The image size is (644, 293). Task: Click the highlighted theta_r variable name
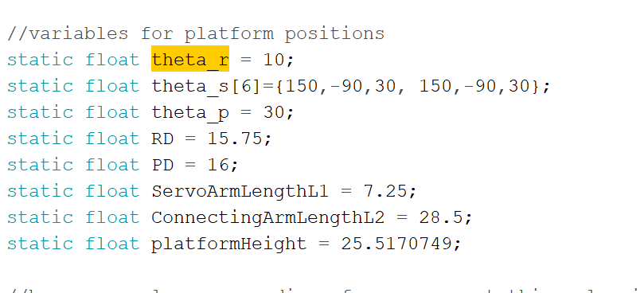point(190,58)
